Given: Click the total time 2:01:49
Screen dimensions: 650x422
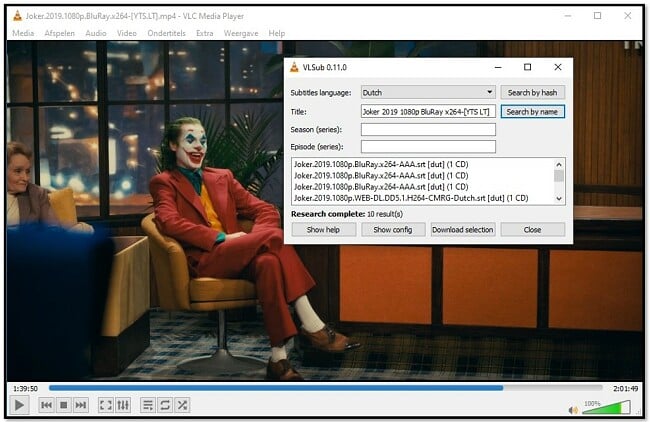Looking at the screenshot, I should click(x=625, y=388).
